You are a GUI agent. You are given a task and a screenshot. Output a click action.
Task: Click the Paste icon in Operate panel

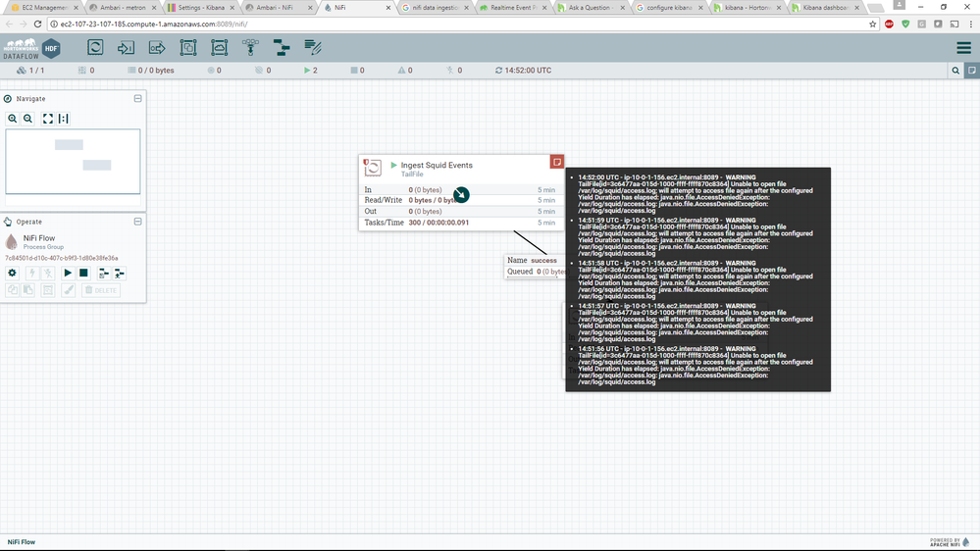pyautogui.click(x=28, y=290)
